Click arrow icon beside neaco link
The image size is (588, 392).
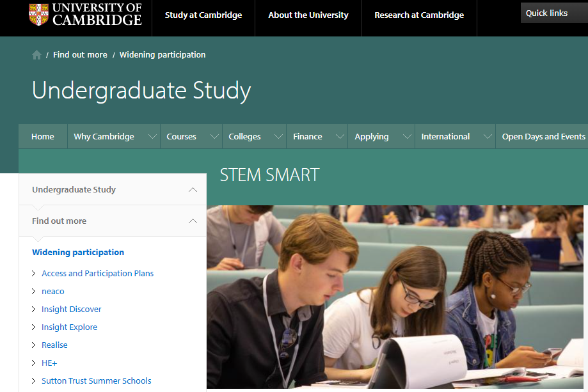[34, 291]
